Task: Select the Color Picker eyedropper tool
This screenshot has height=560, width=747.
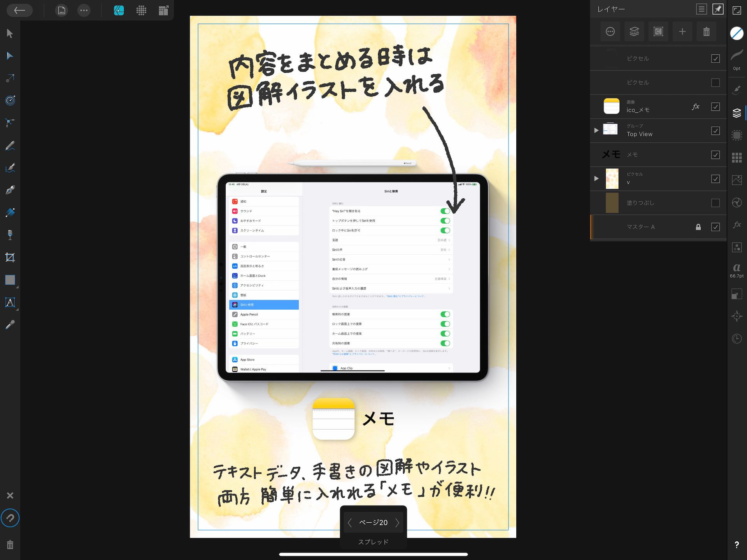Action: [10, 325]
